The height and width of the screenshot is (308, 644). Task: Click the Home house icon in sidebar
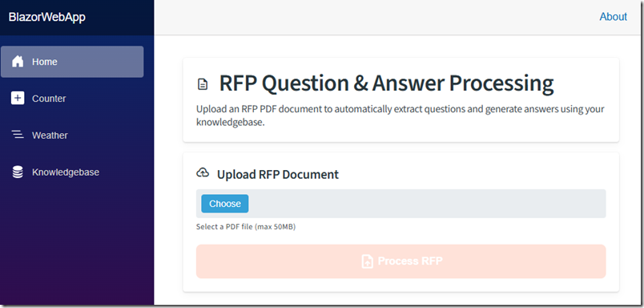coord(18,62)
